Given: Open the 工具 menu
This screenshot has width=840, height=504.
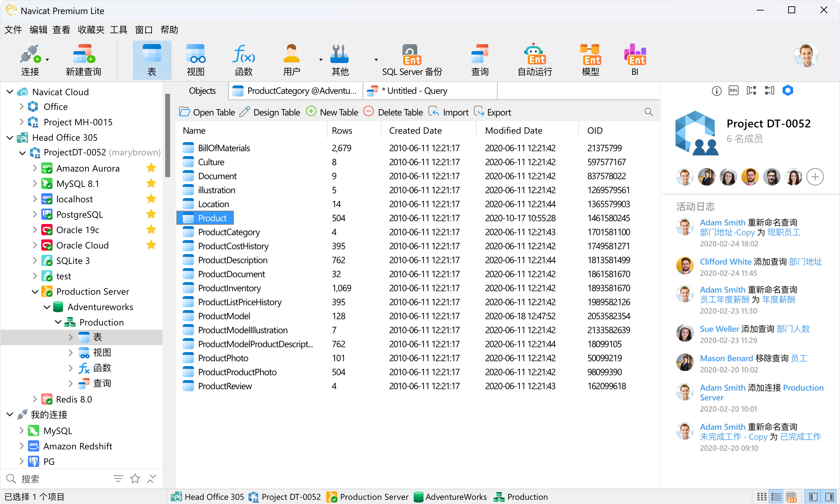Looking at the screenshot, I should click(118, 30).
